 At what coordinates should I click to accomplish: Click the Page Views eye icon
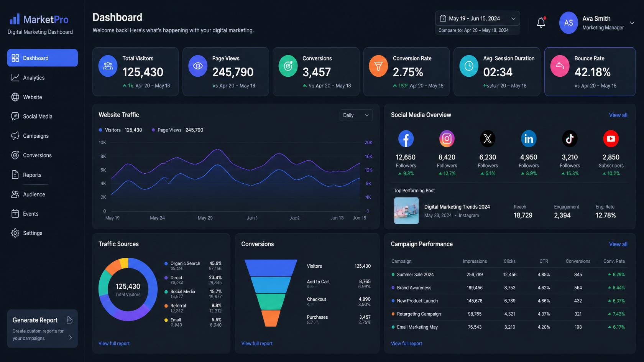click(x=198, y=66)
